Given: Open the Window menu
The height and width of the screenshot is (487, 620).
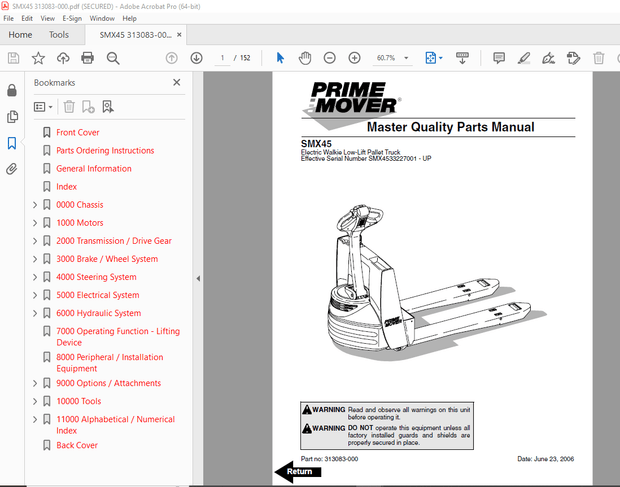Looking at the screenshot, I should point(102,18).
